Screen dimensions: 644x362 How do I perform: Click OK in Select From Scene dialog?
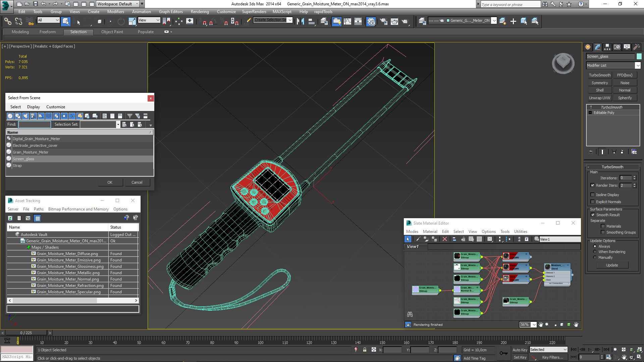[110, 182]
